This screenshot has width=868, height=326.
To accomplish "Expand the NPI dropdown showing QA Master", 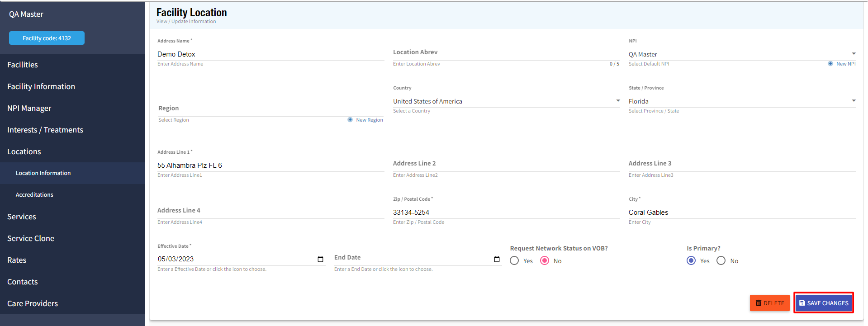I will (x=853, y=54).
